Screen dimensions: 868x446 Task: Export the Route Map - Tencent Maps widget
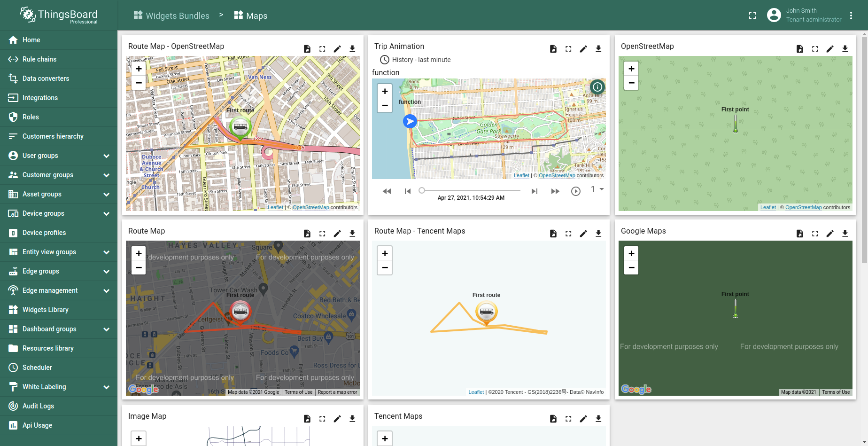pyautogui.click(x=598, y=234)
